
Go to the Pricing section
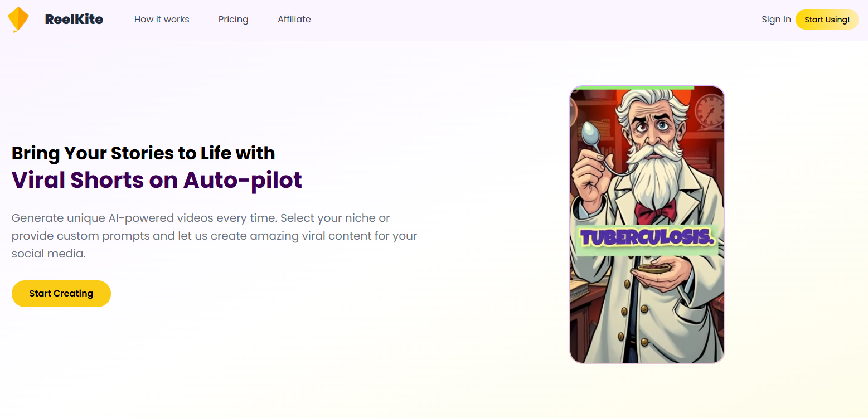[x=233, y=20]
